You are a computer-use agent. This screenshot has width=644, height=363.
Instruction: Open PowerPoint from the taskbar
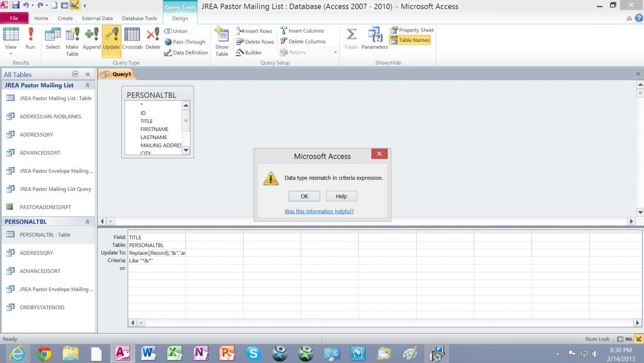tap(228, 353)
